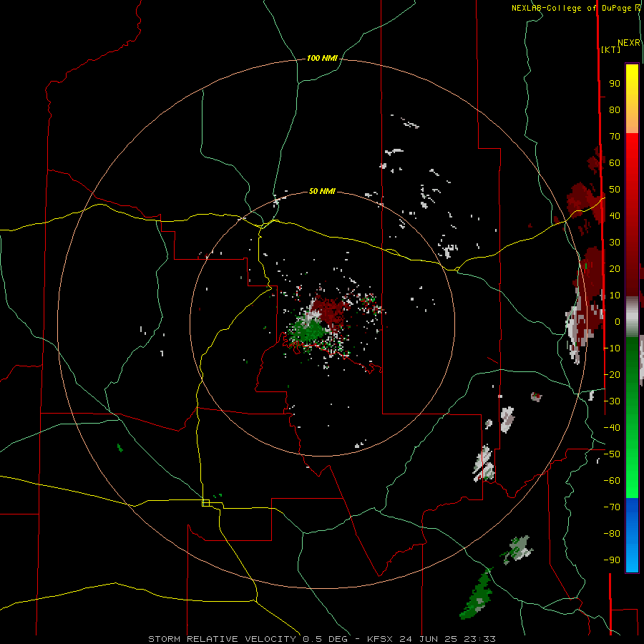
Task: Select the 50 knots scale label
Action: [x=615, y=190]
